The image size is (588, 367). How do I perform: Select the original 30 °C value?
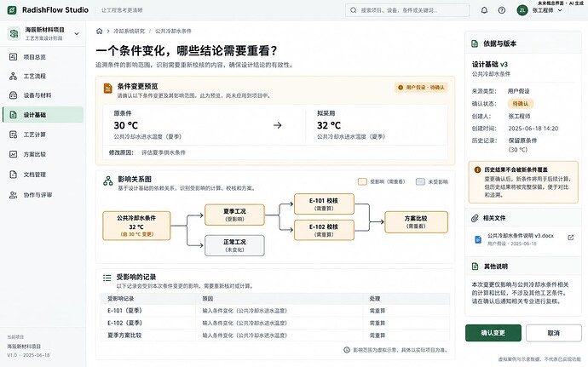pos(125,125)
